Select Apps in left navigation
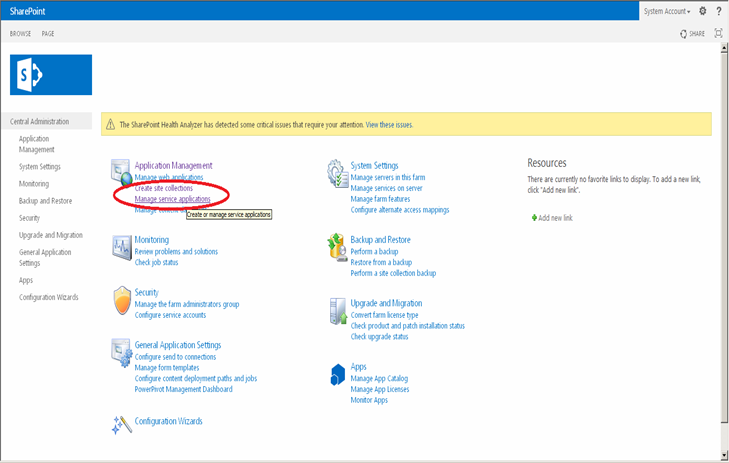 pos(26,280)
